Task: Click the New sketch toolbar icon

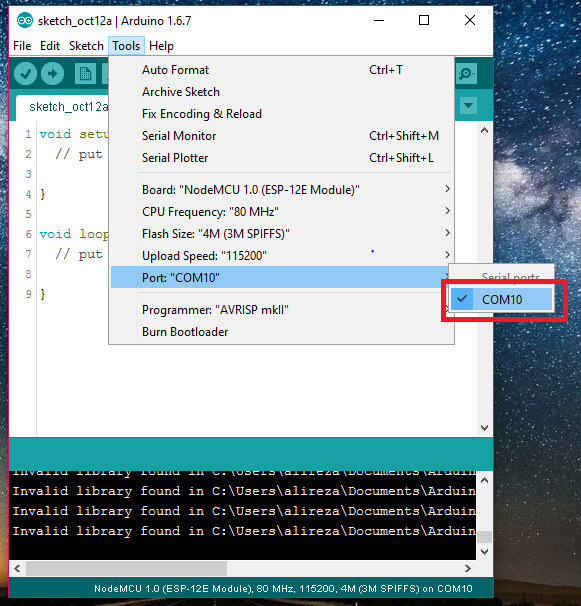Action: tap(85, 73)
